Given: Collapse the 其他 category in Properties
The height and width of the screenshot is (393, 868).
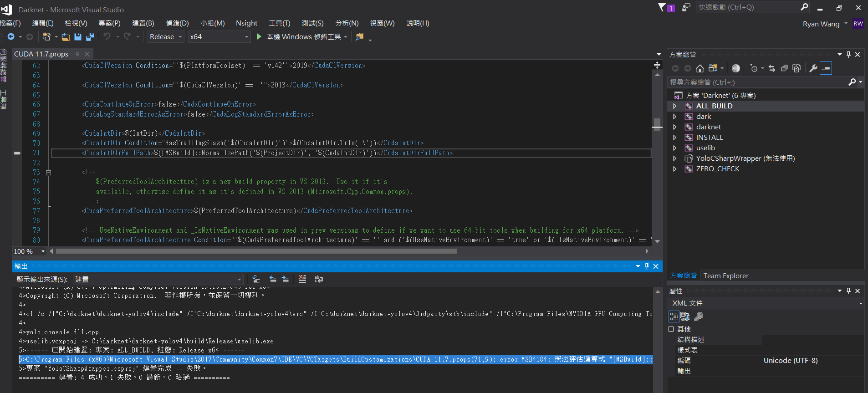Looking at the screenshot, I should (x=671, y=329).
